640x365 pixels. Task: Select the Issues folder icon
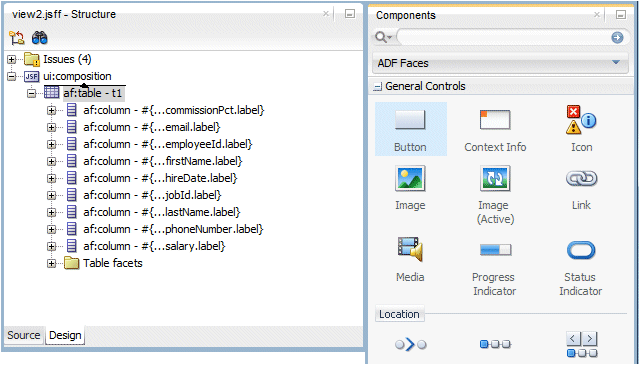31,59
